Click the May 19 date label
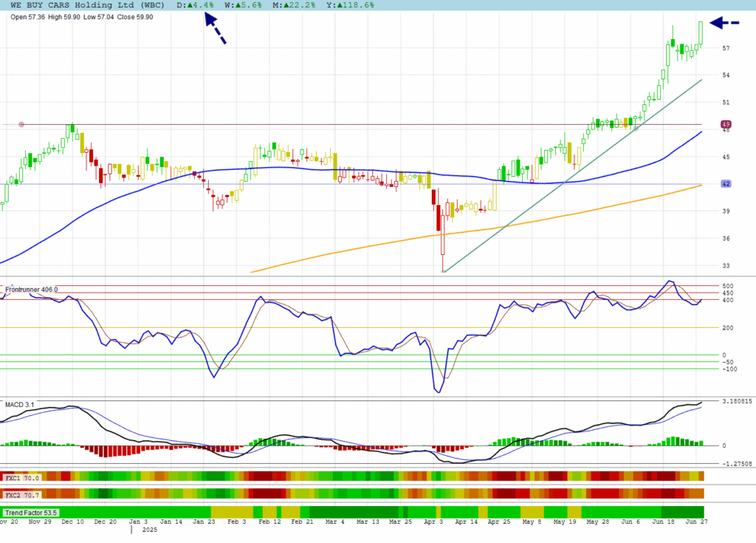This screenshot has height=543, width=756. 565,522
